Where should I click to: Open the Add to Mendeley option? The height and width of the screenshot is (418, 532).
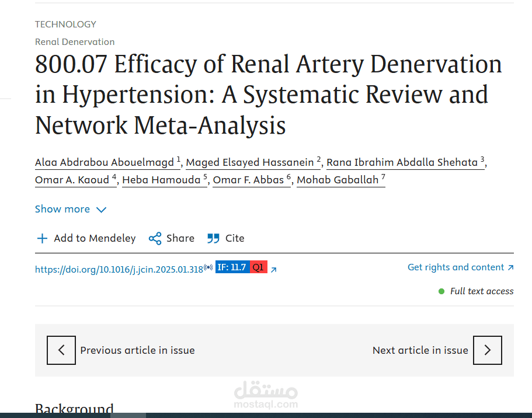tap(86, 239)
